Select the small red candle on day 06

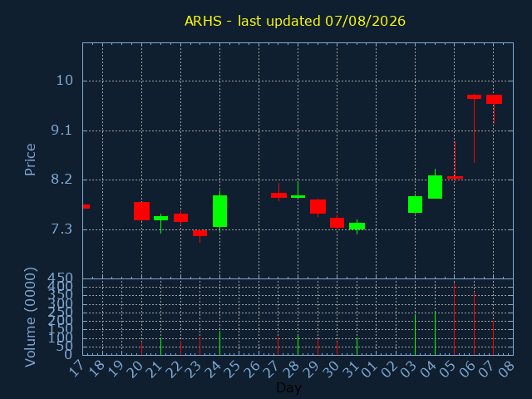pos(474,96)
